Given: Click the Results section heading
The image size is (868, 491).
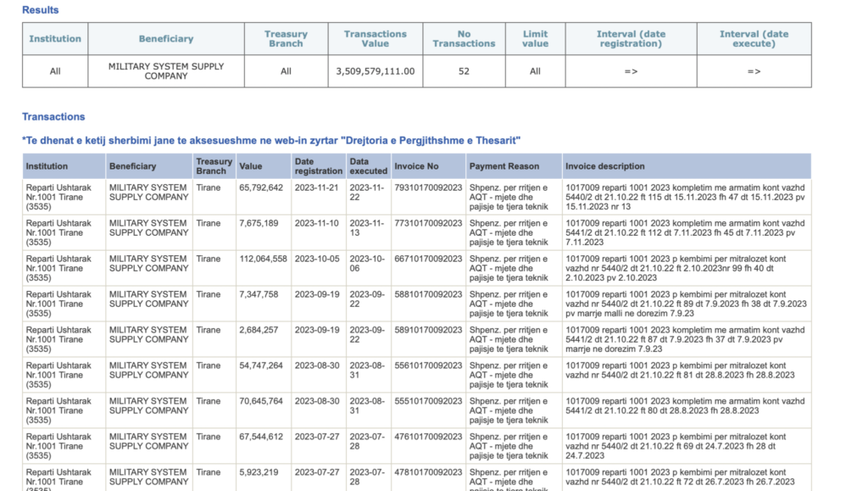Looking at the screenshot, I should click(41, 10).
